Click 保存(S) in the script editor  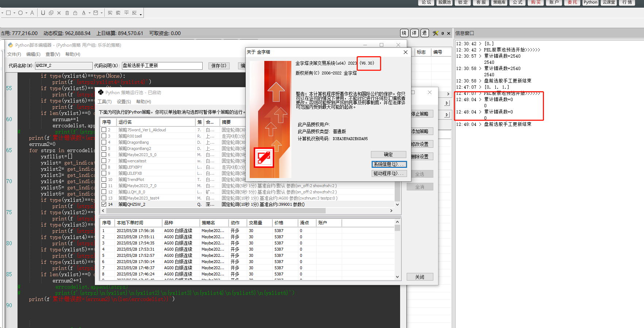coord(219,66)
